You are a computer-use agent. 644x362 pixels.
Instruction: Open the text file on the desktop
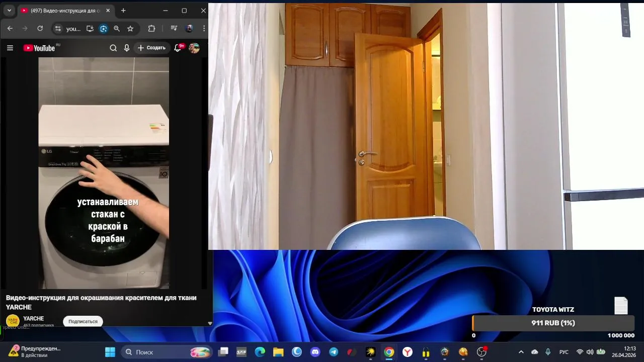(x=621, y=305)
